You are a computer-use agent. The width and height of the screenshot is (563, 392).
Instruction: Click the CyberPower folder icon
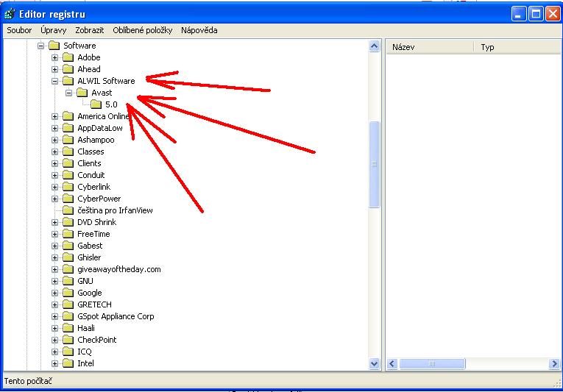[x=68, y=199]
